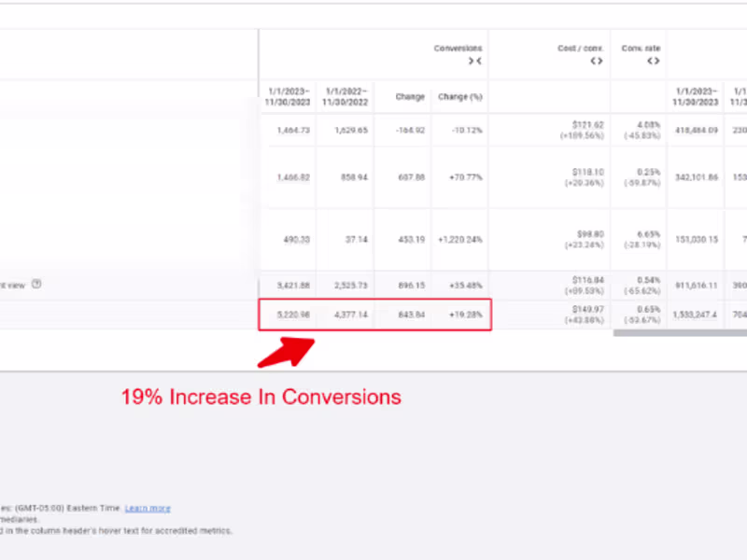Sort by Conversions column header
Screen dimensions: 747x560
click(x=458, y=49)
